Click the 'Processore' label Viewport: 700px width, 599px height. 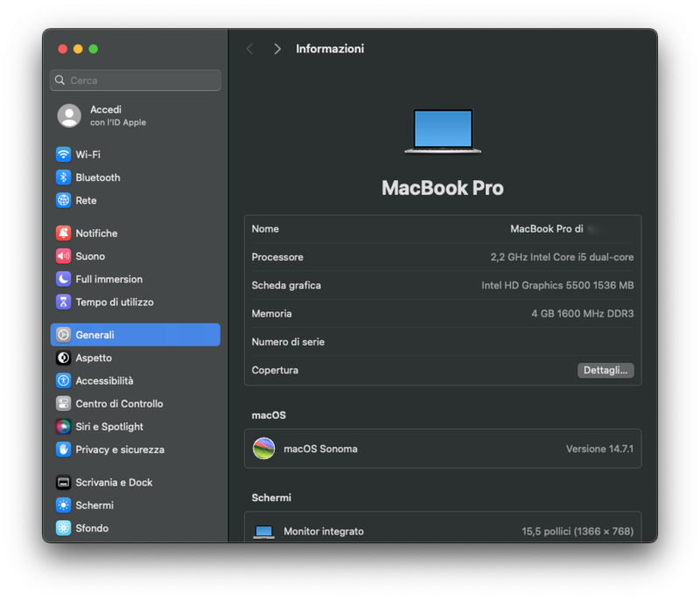277,257
